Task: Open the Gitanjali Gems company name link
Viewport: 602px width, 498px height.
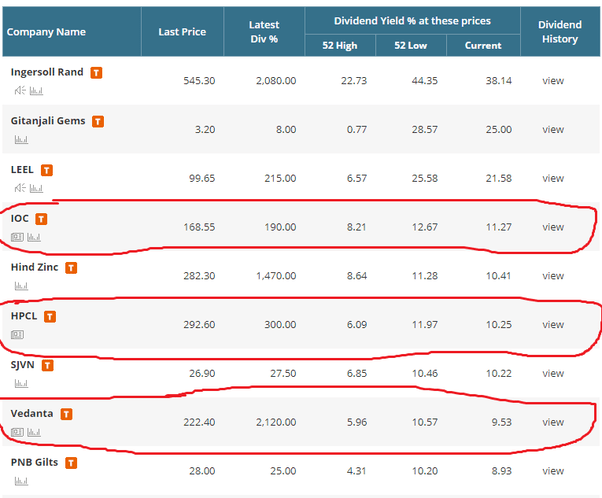Action: point(48,121)
